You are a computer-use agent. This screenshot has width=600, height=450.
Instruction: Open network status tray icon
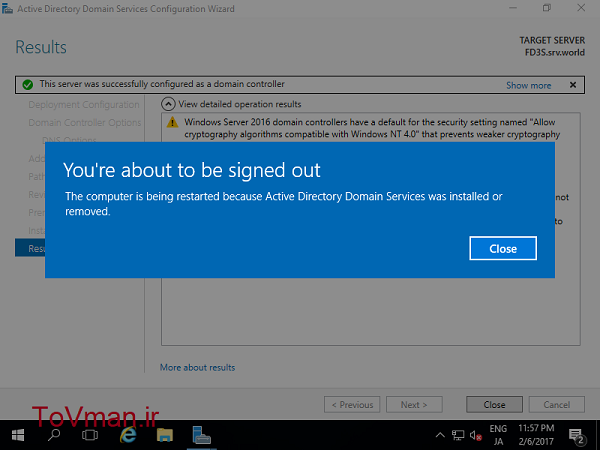(458, 435)
